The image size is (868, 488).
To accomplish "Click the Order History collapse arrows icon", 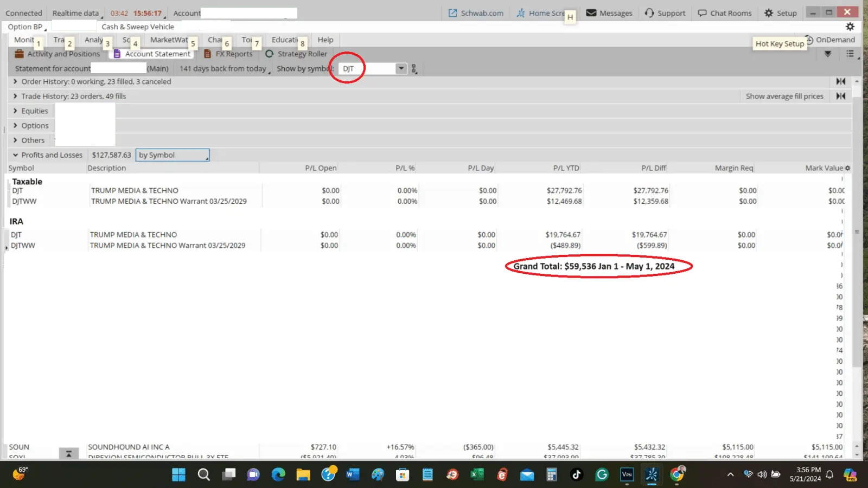I will pos(840,81).
